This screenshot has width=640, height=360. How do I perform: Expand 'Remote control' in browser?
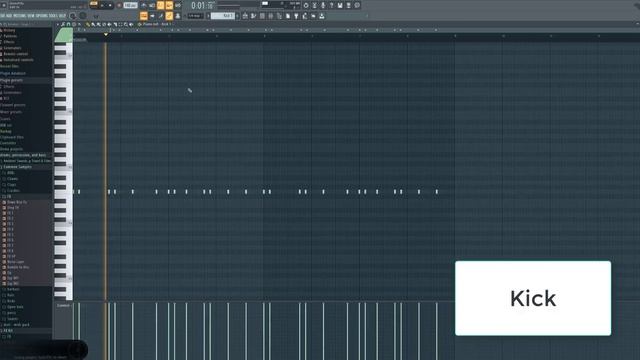pyautogui.click(x=16, y=53)
